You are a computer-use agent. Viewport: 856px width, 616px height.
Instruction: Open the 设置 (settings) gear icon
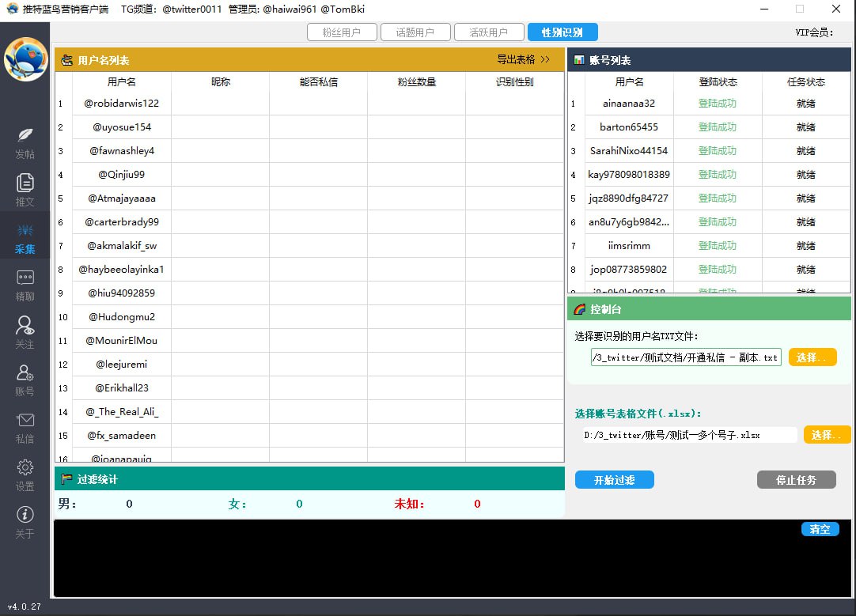point(25,468)
